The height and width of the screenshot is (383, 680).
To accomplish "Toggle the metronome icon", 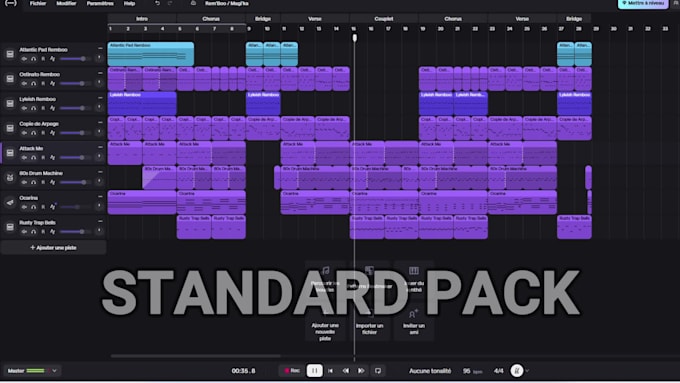I will pos(517,370).
